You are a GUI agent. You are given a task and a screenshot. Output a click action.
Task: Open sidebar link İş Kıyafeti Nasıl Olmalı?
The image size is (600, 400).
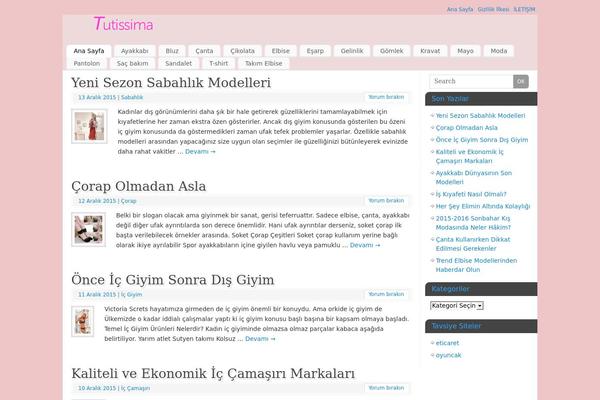coord(471,194)
